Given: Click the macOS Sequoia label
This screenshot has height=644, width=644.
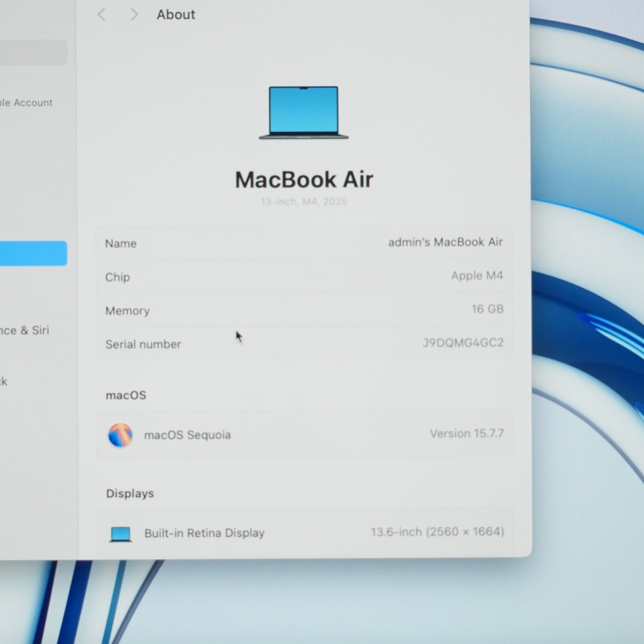Looking at the screenshot, I should tap(188, 435).
